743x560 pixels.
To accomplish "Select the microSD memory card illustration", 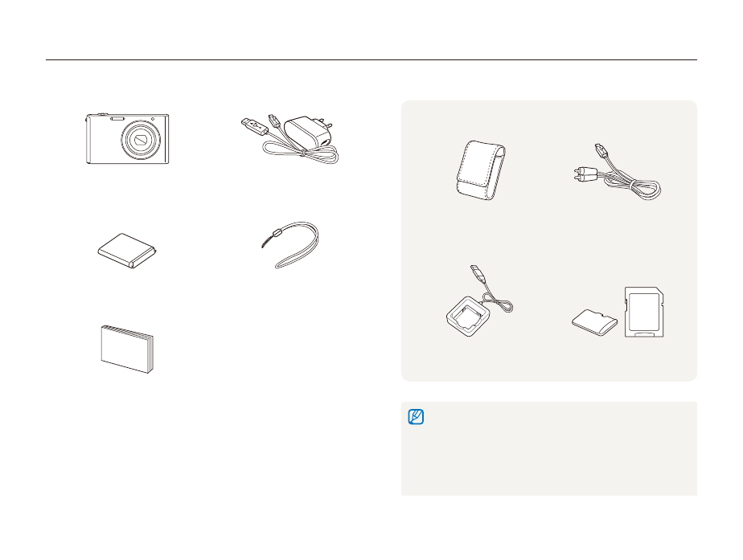I will point(595,322).
